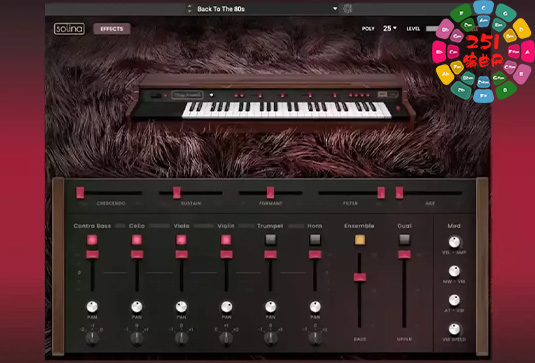535x363 pixels.
Task: Click the Violin octave selector knob
Action: (226, 338)
